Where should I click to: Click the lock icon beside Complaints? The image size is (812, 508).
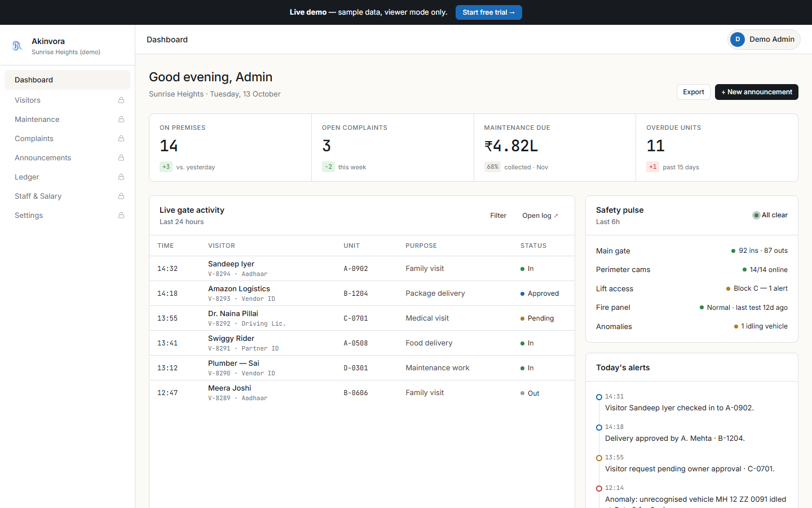pos(121,138)
